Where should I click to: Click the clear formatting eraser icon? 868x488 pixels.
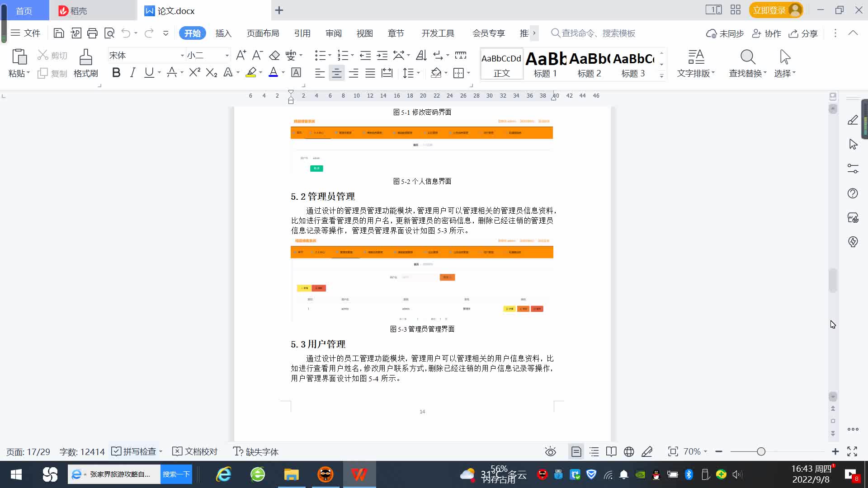274,56
